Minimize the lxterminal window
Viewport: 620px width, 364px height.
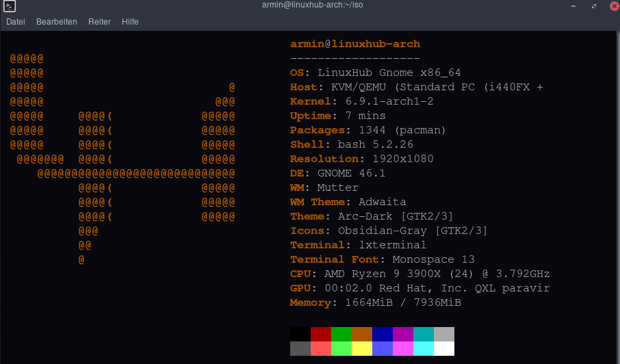pos(573,6)
